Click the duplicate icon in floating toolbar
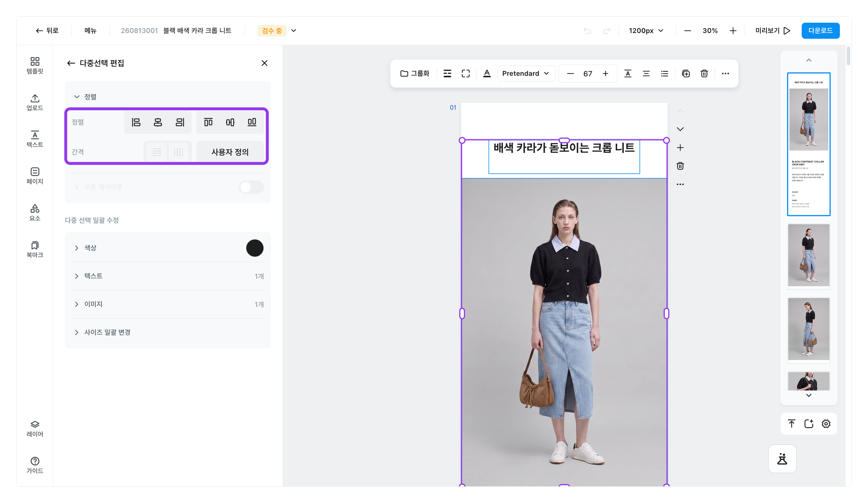Screen dimensions: 868x503 (686, 73)
